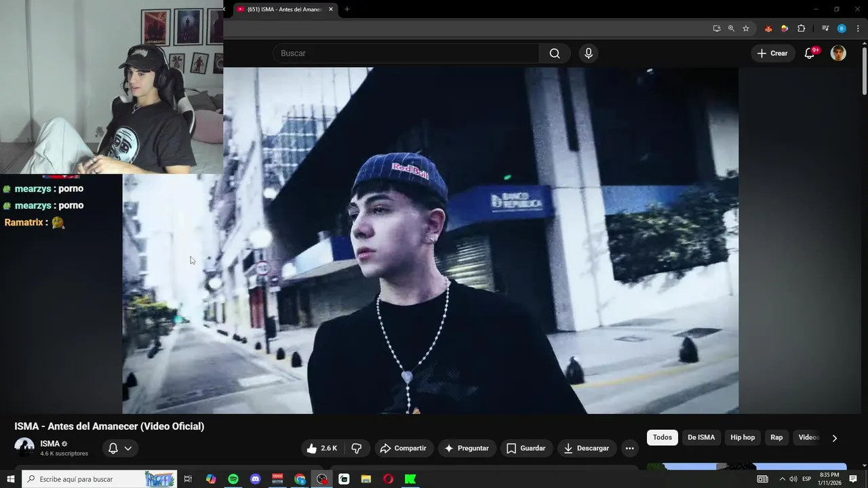Click the YouTube search magnifier button
Image resolution: width=868 pixels, height=488 pixels.
tap(555, 54)
